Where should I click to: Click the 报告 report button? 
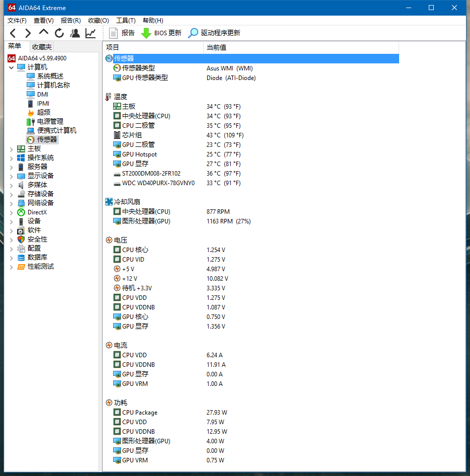point(122,33)
